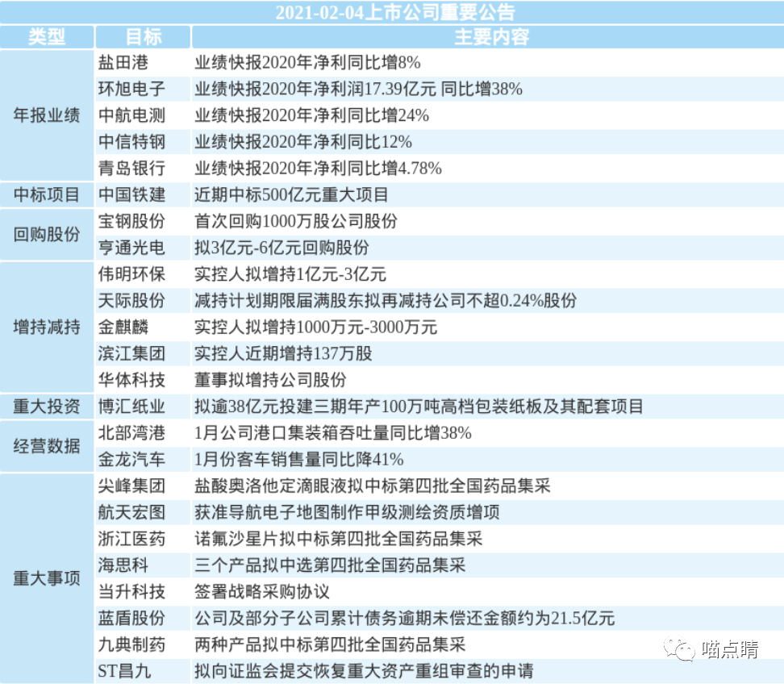Viewport: 784px width, 684px height.
Task: Click text 实控人拟增持1亿元-3亿元
Action: pos(290,274)
